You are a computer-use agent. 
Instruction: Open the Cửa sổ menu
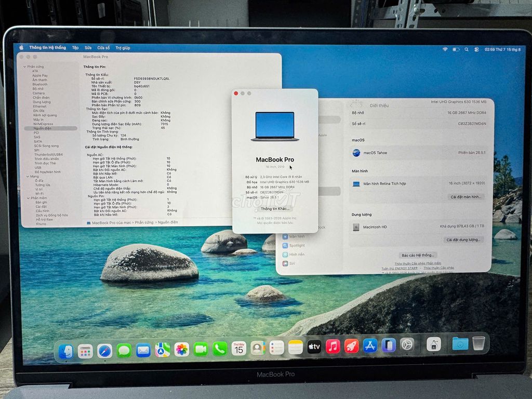pyautogui.click(x=103, y=48)
